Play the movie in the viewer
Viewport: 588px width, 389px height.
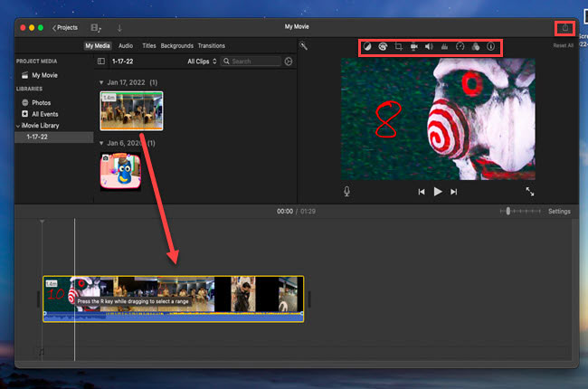pos(438,192)
